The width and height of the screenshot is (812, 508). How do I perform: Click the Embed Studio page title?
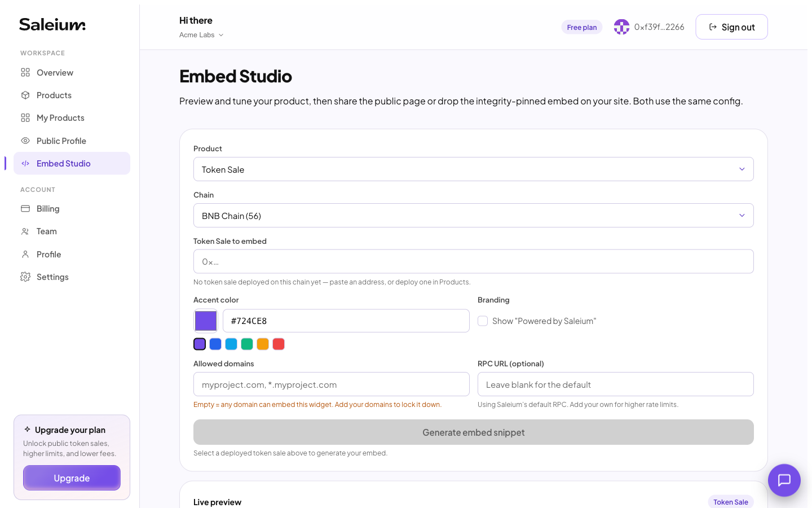click(x=236, y=76)
